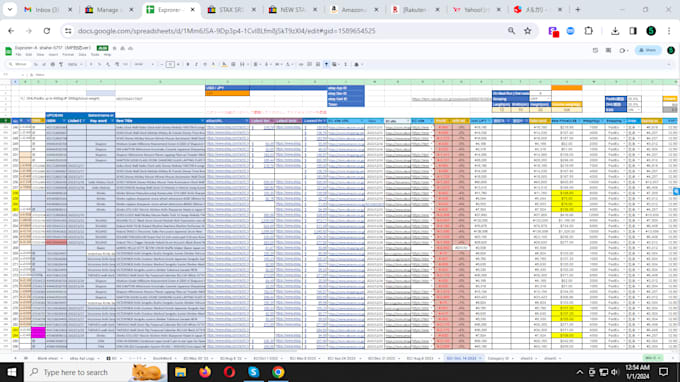Open the Format menu
The width and height of the screenshot is (680, 382).
68,55
